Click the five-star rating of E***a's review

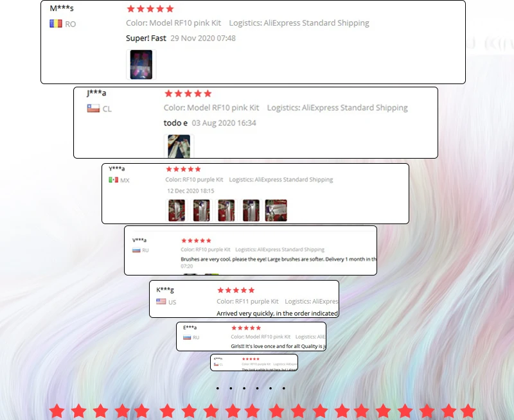pyautogui.click(x=246, y=328)
